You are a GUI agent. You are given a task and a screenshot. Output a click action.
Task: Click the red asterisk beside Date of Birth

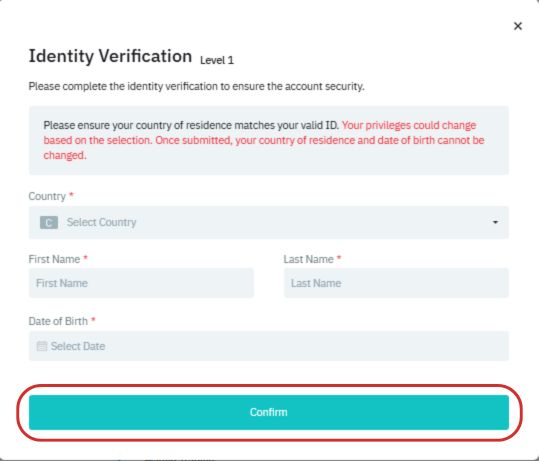point(93,320)
